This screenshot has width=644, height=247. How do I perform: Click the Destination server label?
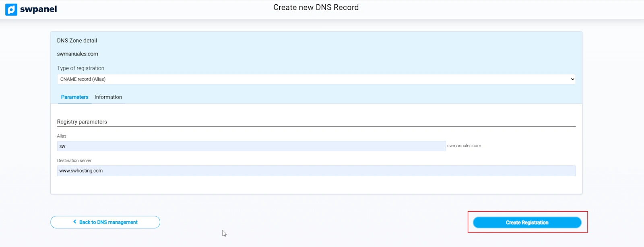[74, 161]
